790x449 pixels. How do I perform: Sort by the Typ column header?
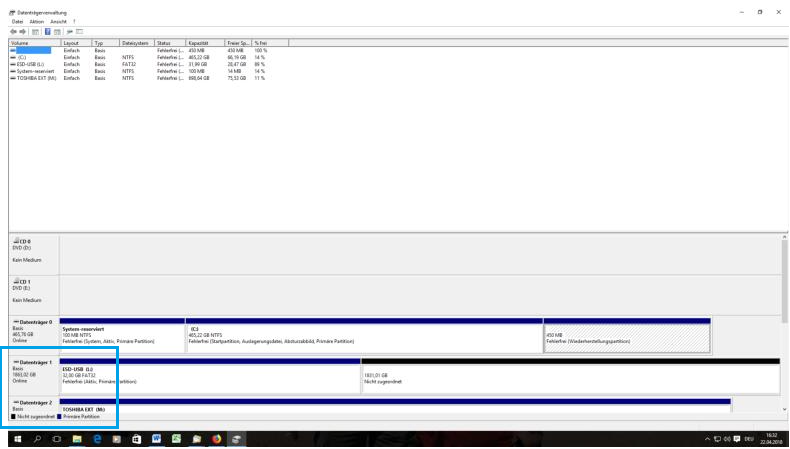[x=106, y=43]
